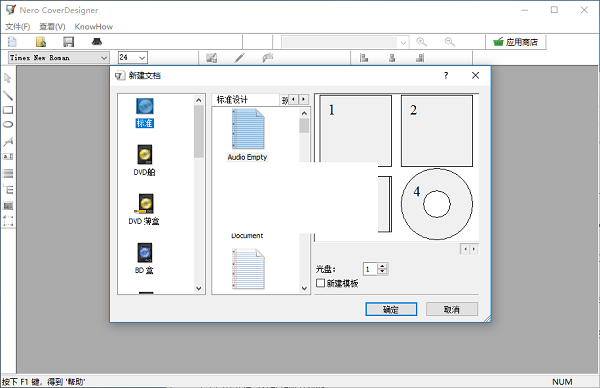The width and height of the screenshot is (600, 388).
Task: Click the save floppy disk toolbar icon
Action: (x=68, y=42)
